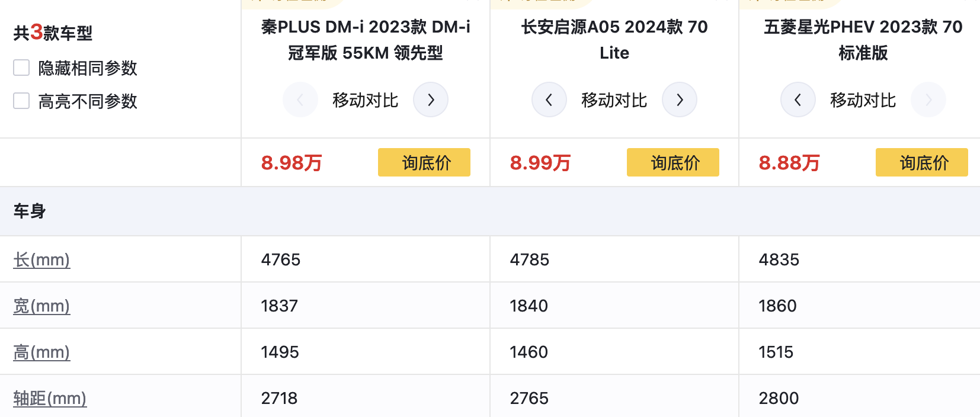980x417 pixels.
Task: Move 秦PLUS DM-i column right with arrow
Action: coord(431,100)
